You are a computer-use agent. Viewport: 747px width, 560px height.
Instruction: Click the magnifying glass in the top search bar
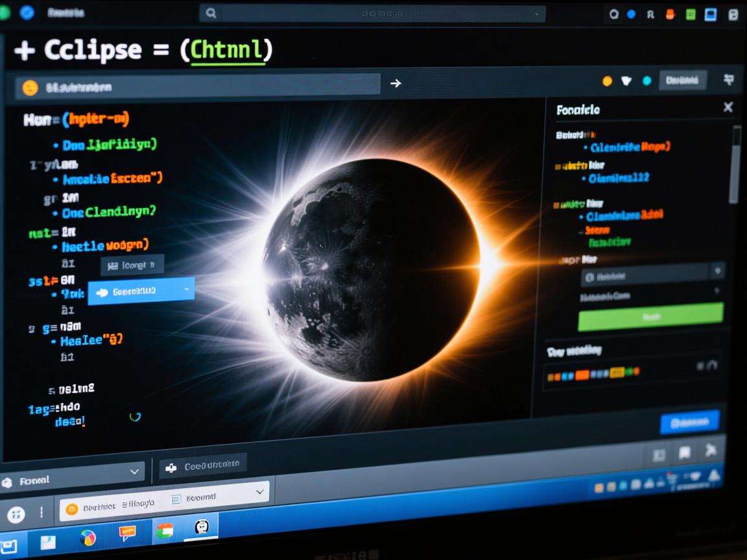coord(211,12)
